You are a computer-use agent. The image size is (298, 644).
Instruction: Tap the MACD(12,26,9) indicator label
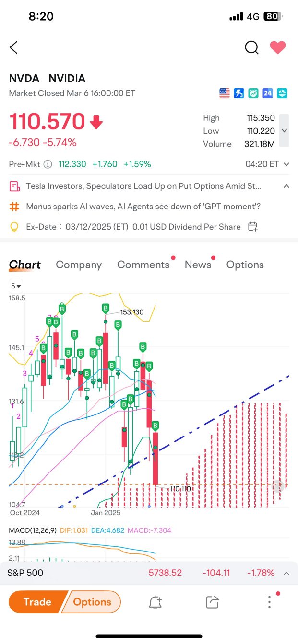coord(33,530)
